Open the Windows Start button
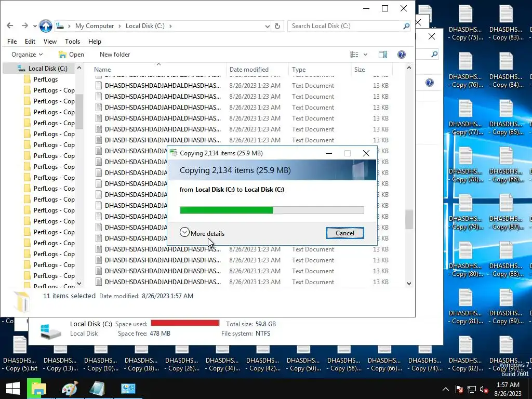This screenshot has height=399, width=532. tap(13, 389)
